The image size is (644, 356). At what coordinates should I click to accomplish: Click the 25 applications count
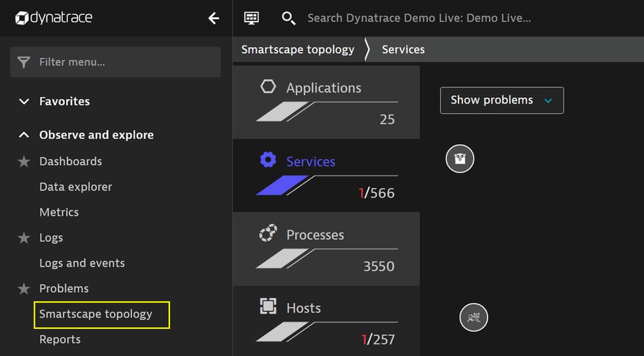[x=387, y=120]
